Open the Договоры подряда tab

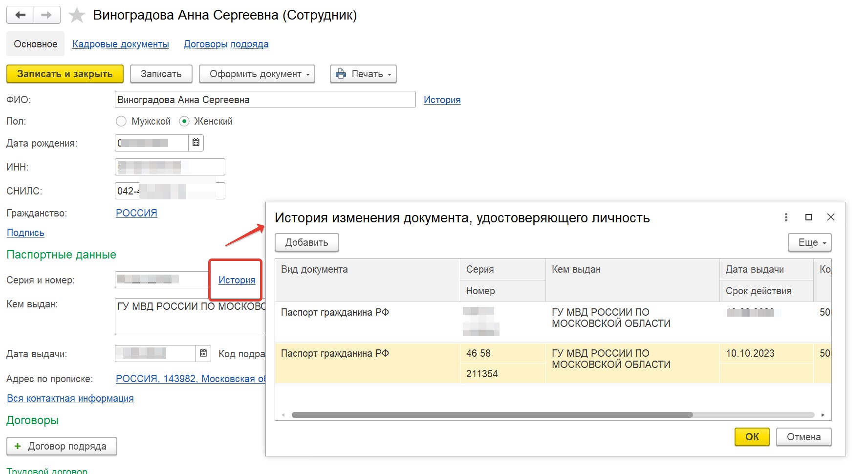(x=226, y=44)
